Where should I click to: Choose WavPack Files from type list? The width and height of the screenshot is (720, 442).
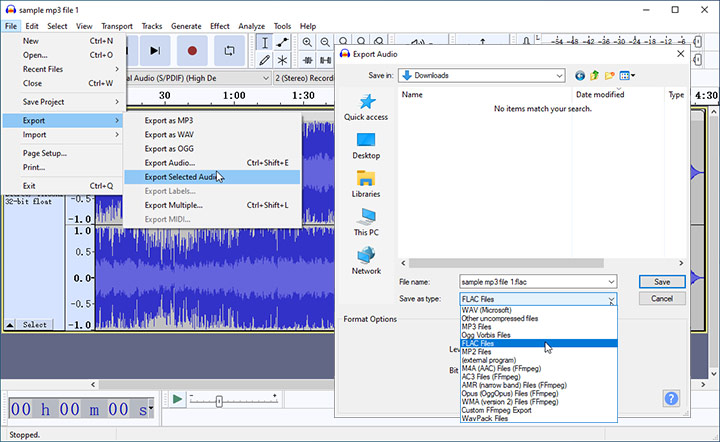click(487, 418)
